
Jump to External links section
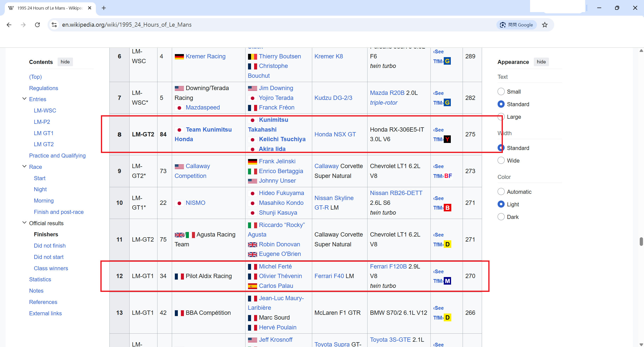(x=46, y=313)
